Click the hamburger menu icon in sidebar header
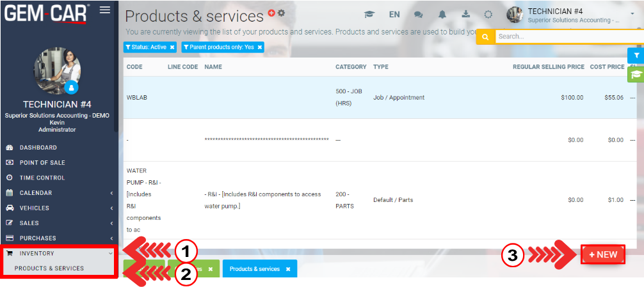 click(x=105, y=10)
